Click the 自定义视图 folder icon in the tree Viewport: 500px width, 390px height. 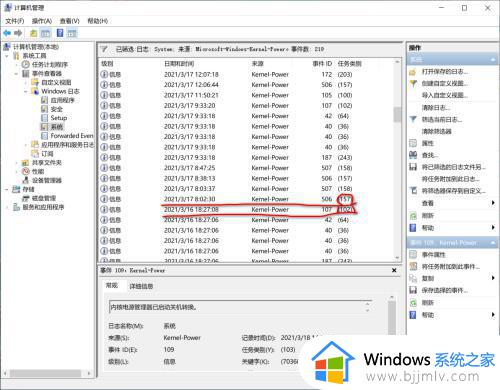click(x=35, y=82)
